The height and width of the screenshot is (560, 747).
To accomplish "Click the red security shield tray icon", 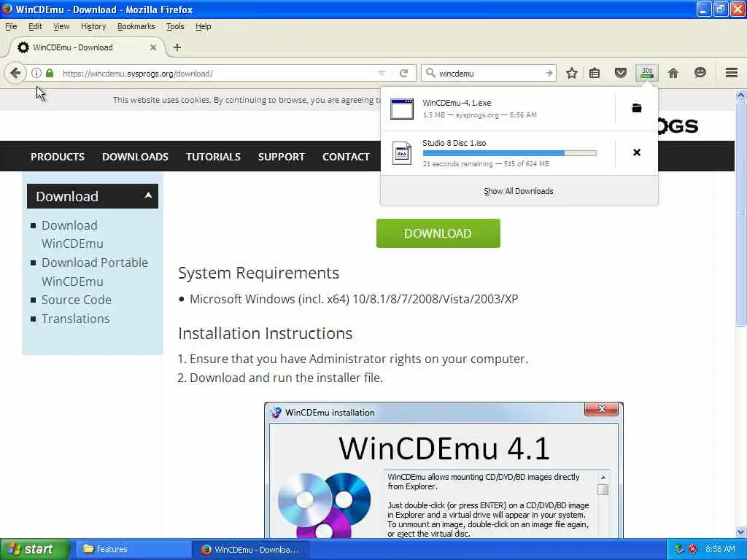I will [x=693, y=549].
